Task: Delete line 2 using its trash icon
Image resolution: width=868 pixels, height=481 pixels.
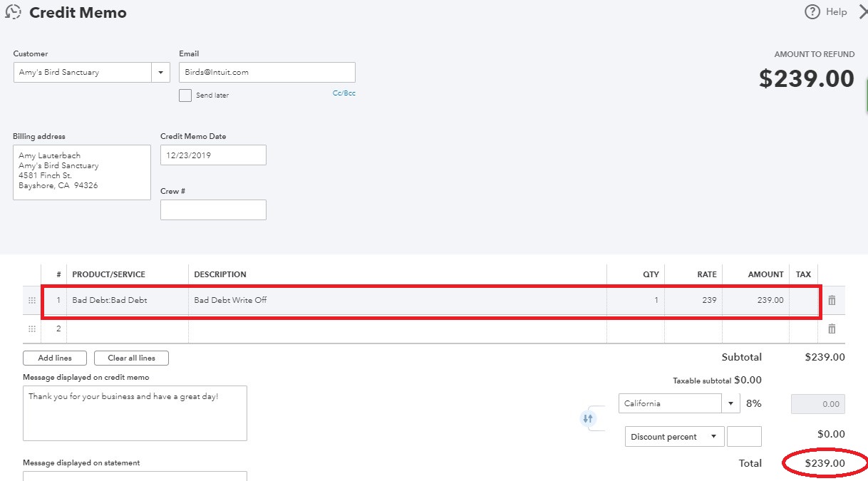Action: 832,329
